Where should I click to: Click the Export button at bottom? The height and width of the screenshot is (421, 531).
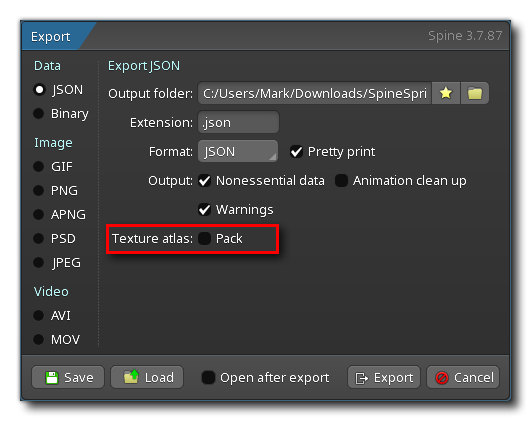coord(384,377)
